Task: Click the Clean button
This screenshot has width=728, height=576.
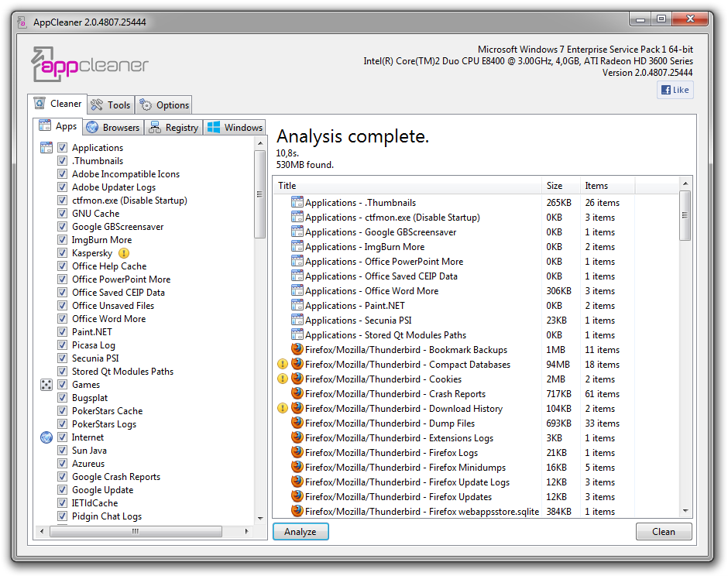Action: click(664, 531)
